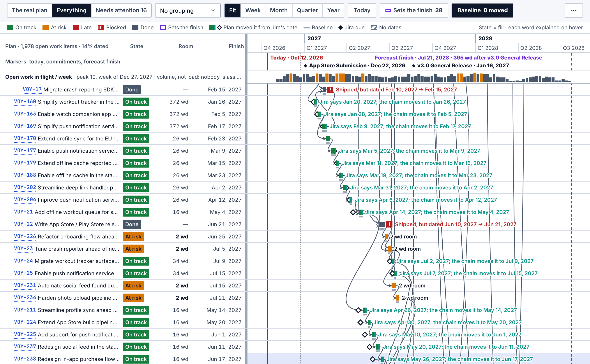Click red alert icon on VOY-22 bar

pos(389,224)
